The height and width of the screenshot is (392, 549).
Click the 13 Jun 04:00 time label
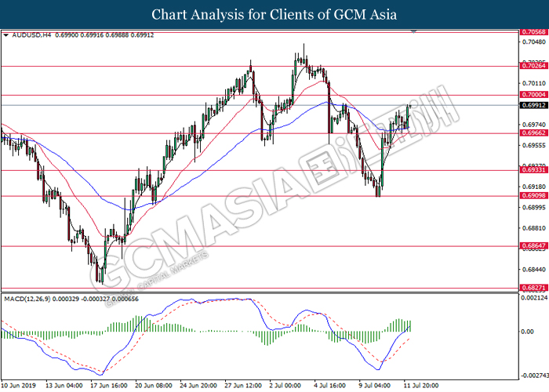tap(64, 386)
